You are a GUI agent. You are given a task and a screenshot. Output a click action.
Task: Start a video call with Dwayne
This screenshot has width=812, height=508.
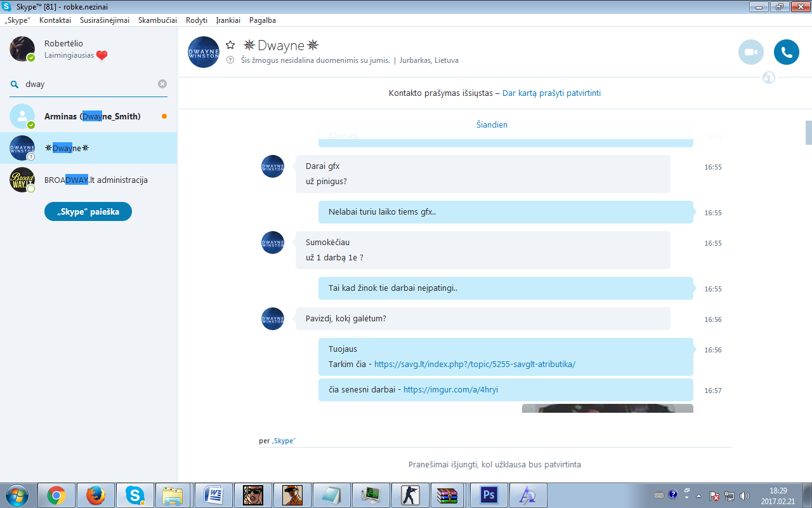coord(751,52)
